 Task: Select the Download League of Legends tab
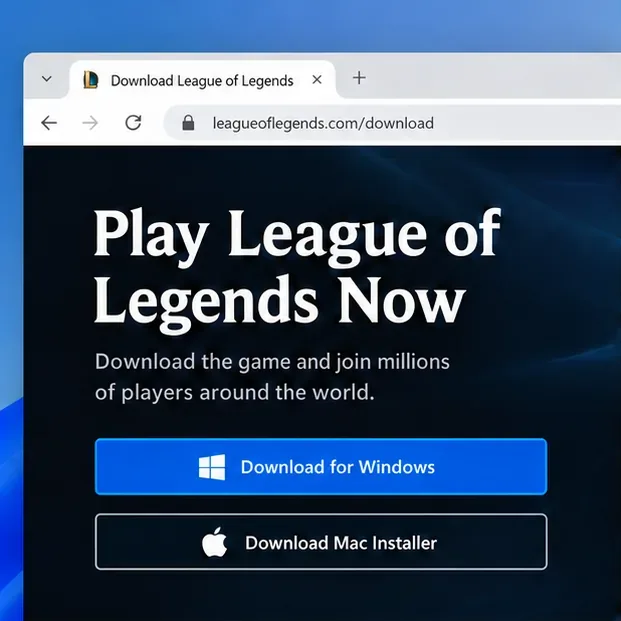[x=202, y=80]
